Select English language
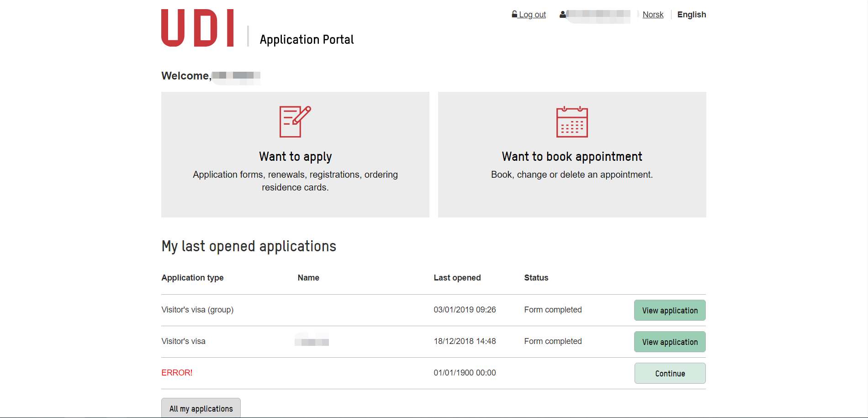This screenshot has width=868, height=418. point(692,15)
